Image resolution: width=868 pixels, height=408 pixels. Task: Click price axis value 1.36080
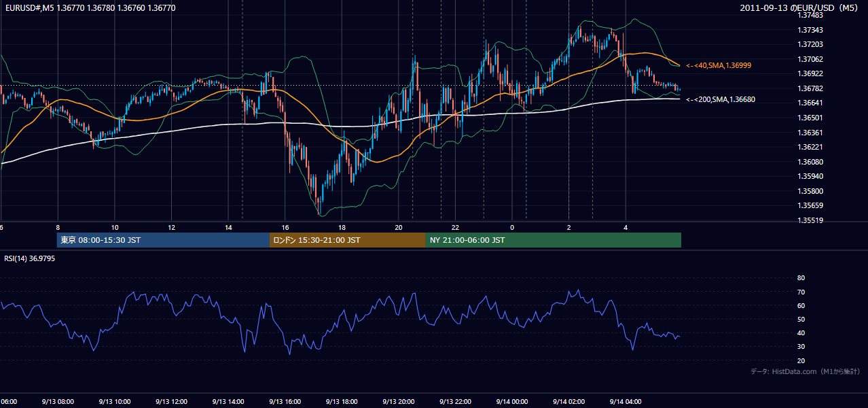[810, 162]
